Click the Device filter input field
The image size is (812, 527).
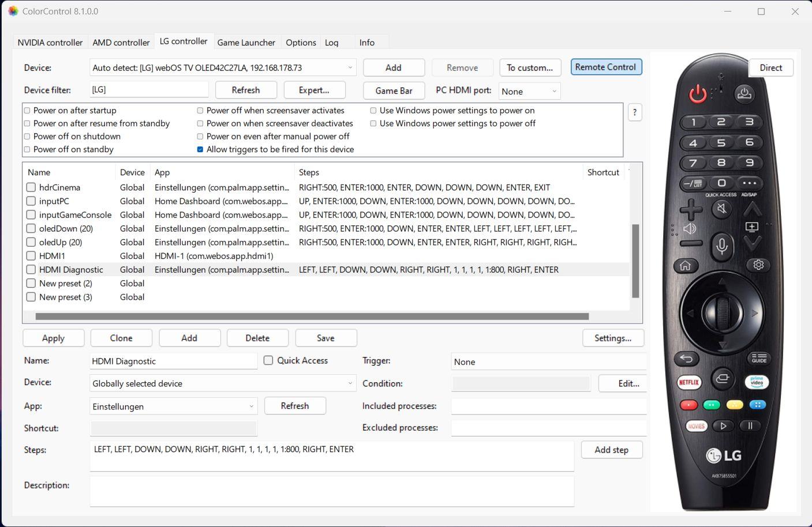[x=149, y=90]
